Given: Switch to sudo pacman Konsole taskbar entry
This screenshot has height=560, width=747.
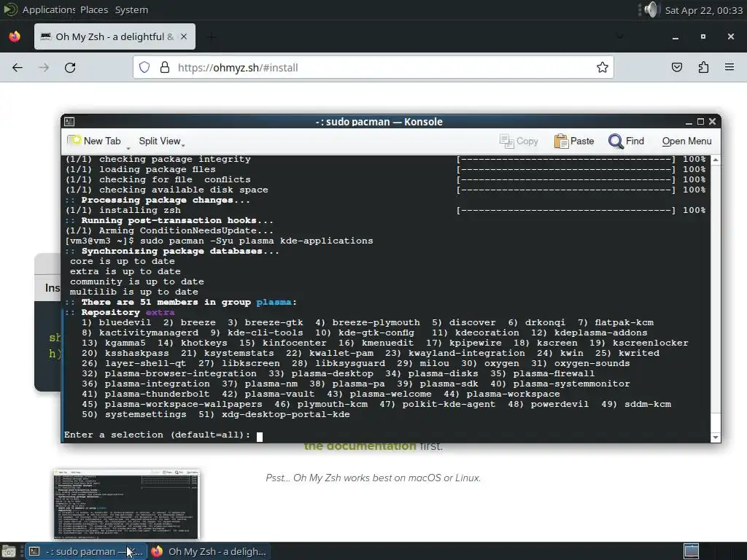Looking at the screenshot, I should click(85, 551).
